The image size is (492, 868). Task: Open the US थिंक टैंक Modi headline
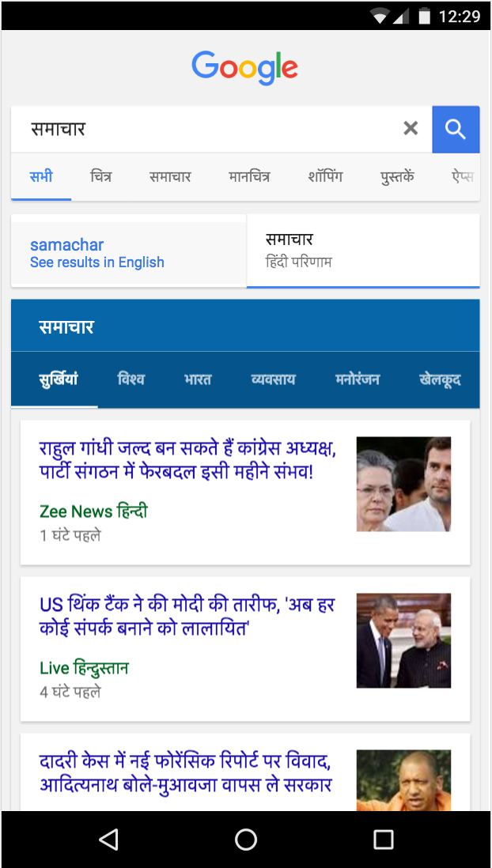point(187,616)
